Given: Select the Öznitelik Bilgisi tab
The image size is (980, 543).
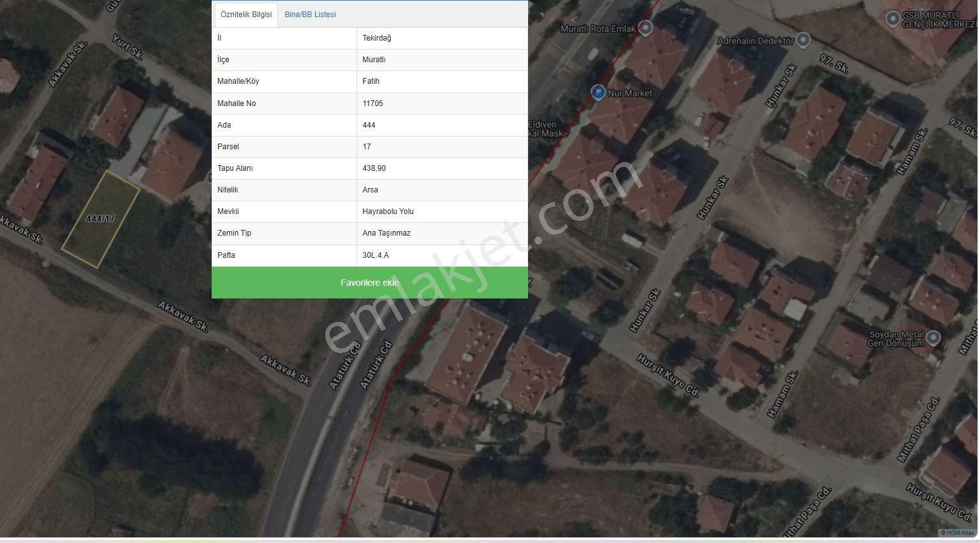Looking at the screenshot, I should [x=246, y=15].
